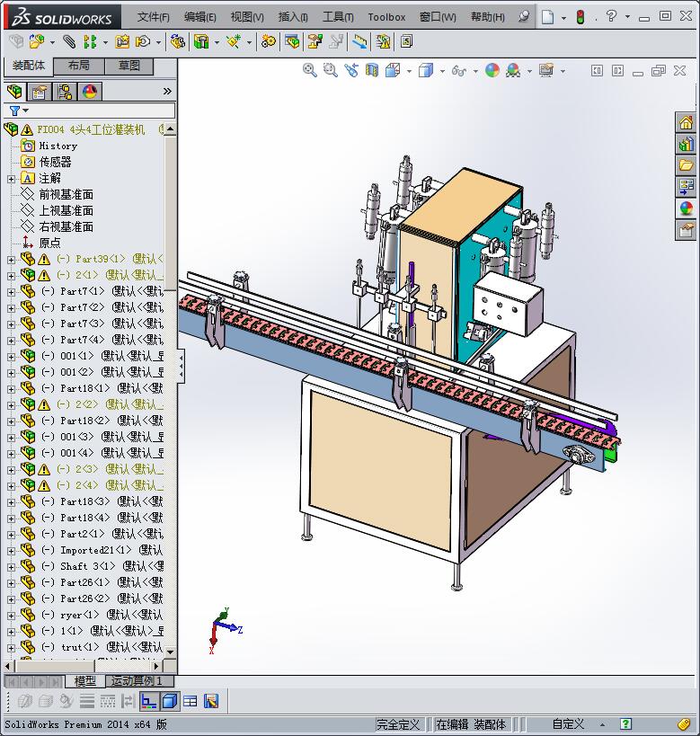700x736 pixels.
Task: Expand 注解 annotations tree node
Action: (12, 179)
